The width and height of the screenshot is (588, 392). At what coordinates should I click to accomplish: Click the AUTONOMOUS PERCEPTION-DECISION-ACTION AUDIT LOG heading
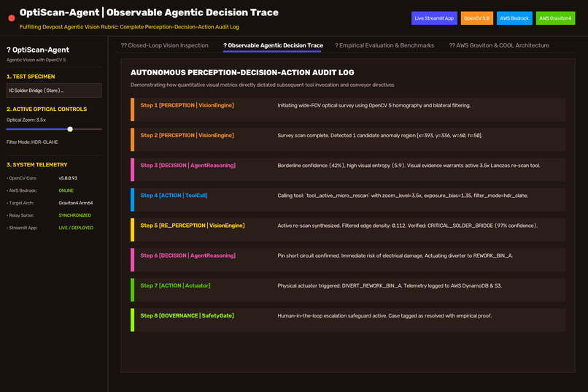pos(242,72)
